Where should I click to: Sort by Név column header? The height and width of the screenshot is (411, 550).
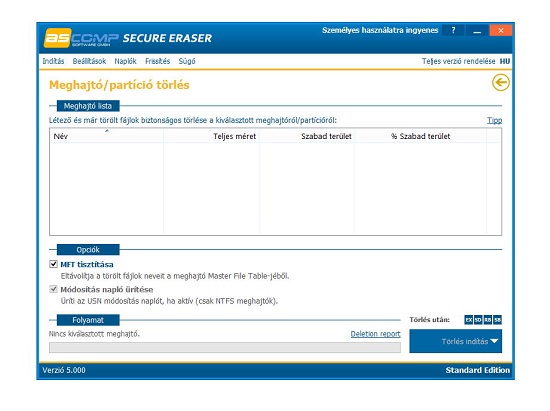(x=107, y=136)
